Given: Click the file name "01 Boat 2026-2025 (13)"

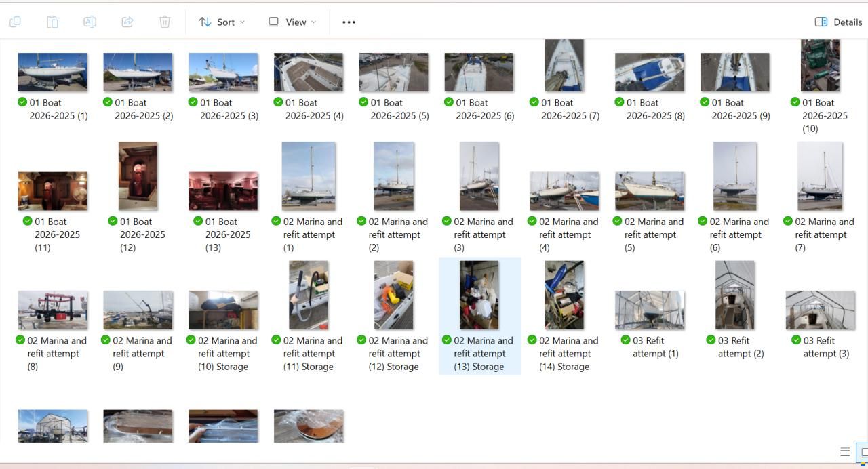Looking at the screenshot, I should coord(228,234).
